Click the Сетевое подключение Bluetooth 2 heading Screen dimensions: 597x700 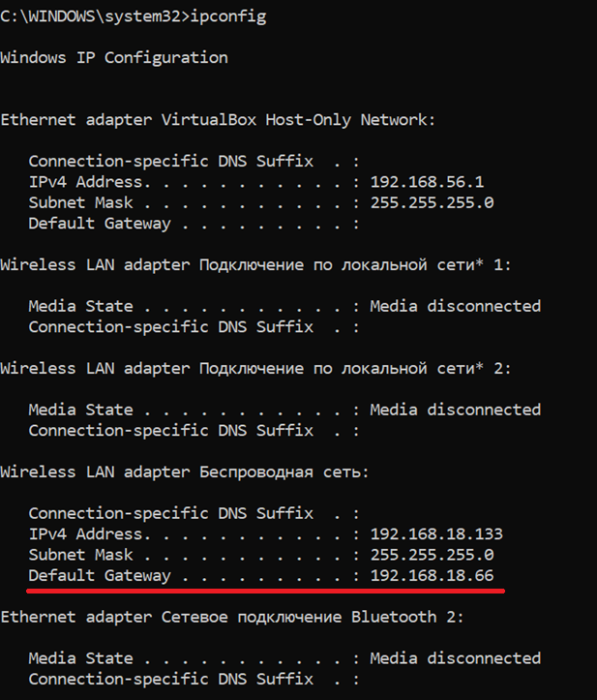(232, 617)
